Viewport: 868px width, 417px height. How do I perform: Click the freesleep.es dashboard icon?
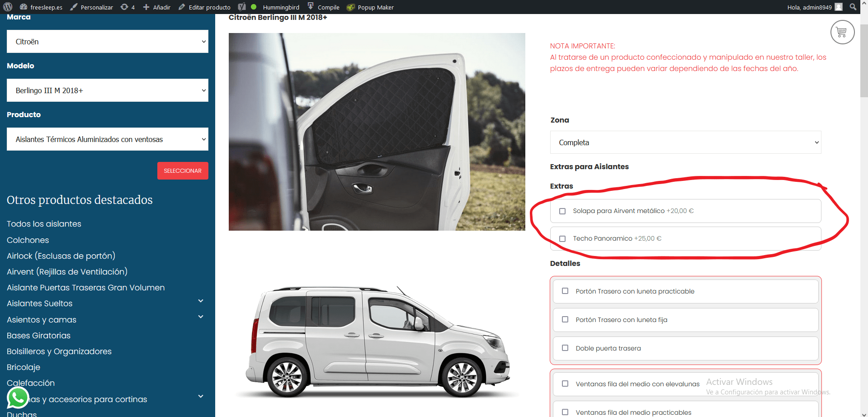click(24, 7)
